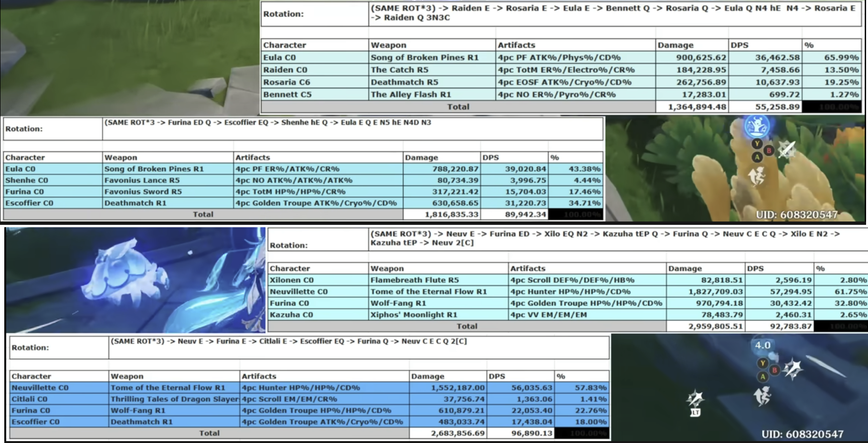Select the 'Xilonen C0' character cell
The width and height of the screenshot is (868, 443).
click(318, 280)
